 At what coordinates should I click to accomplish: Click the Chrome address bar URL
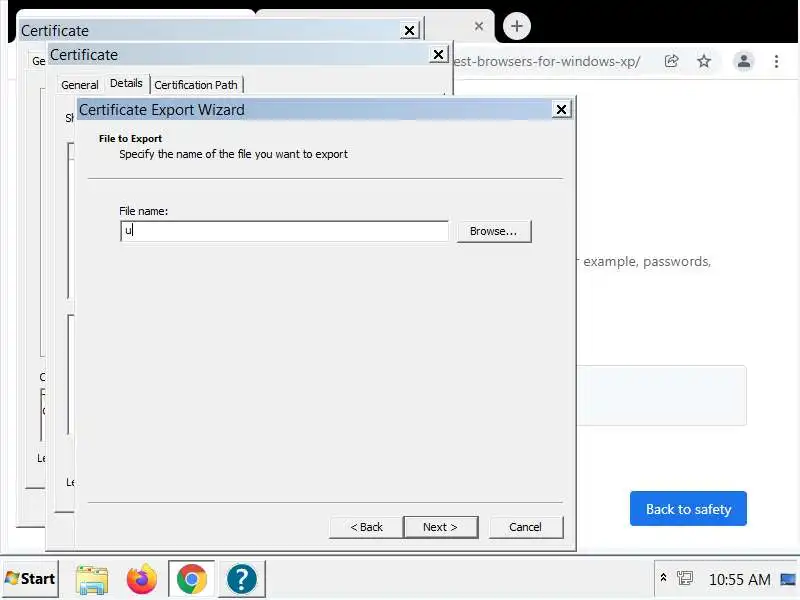(547, 62)
